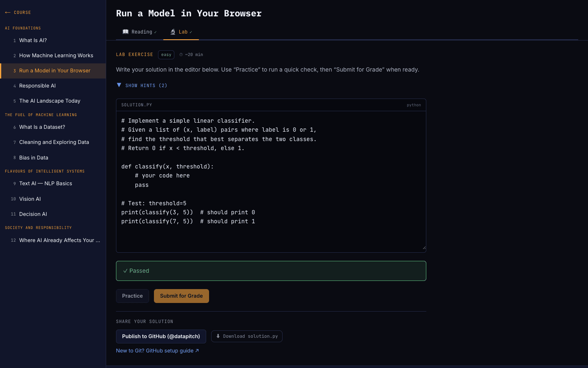Screen dimensions: 588x368
Task: Download solution.py file
Action: (247, 336)
